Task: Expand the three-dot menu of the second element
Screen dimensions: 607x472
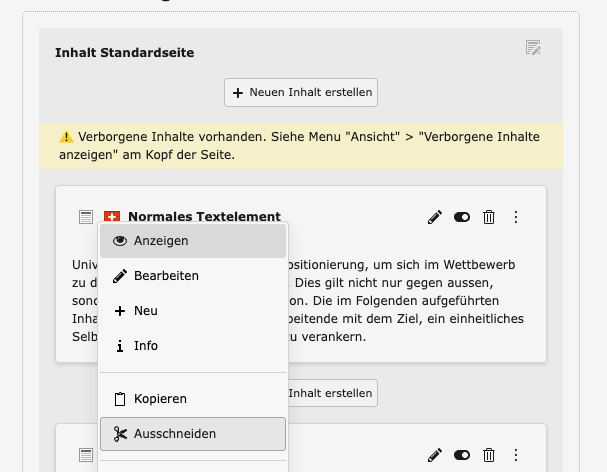Action: 516,456
